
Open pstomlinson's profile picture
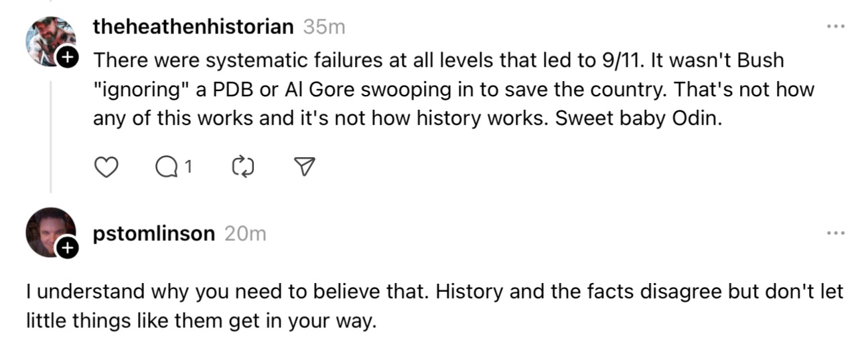pyautogui.click(x=51, y=233)
